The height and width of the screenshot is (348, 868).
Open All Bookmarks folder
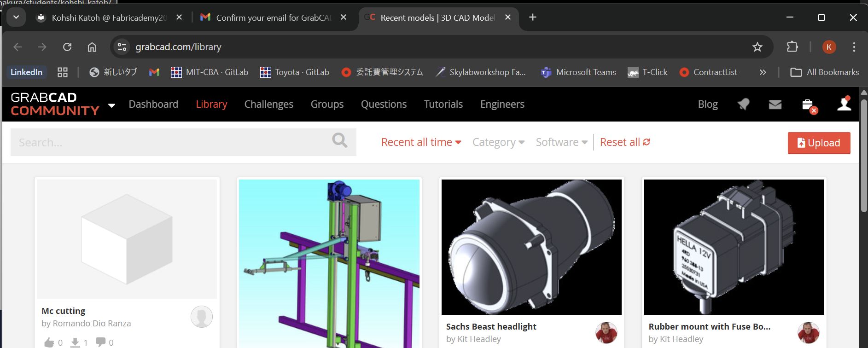pyautogui.click(x=824, y=72)
